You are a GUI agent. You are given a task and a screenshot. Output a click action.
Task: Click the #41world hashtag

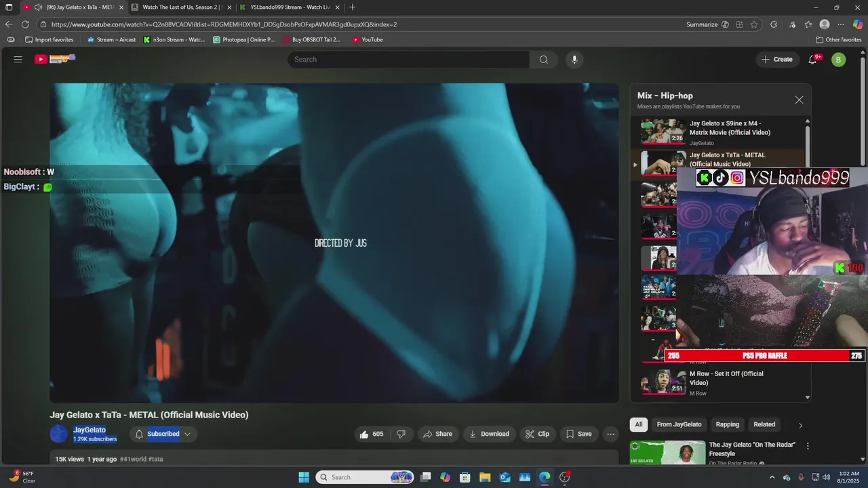(x=133, y=459)
